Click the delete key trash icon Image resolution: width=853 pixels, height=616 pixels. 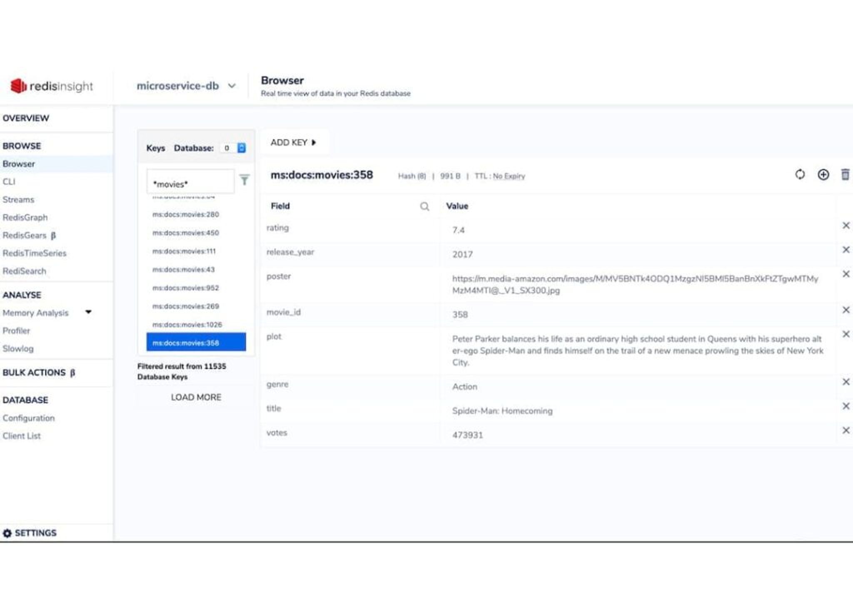click(845, 174)
